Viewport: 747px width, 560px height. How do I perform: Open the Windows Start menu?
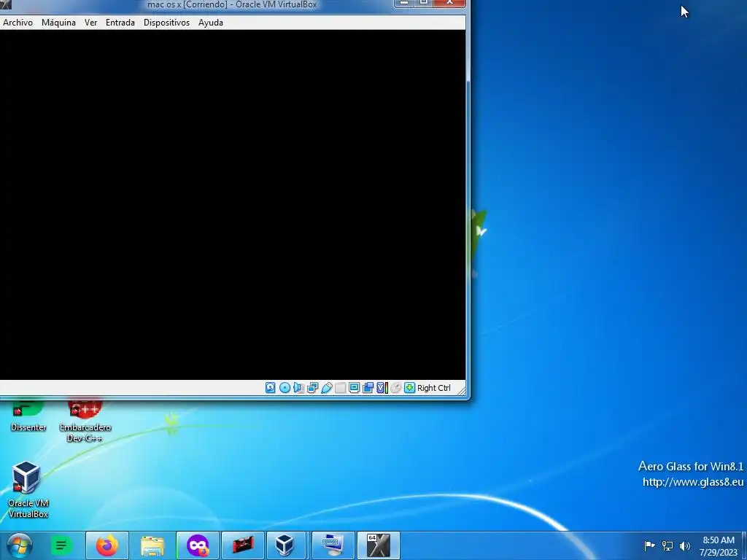point(19,545)
